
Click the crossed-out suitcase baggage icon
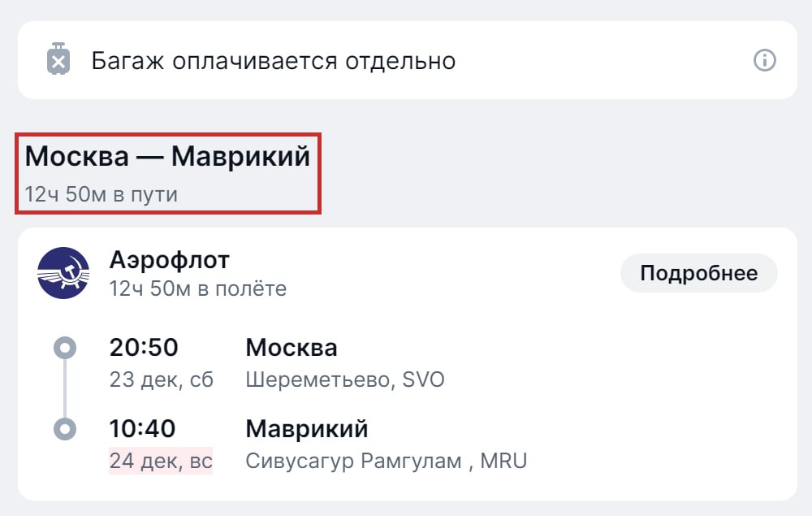coord(58,60)
